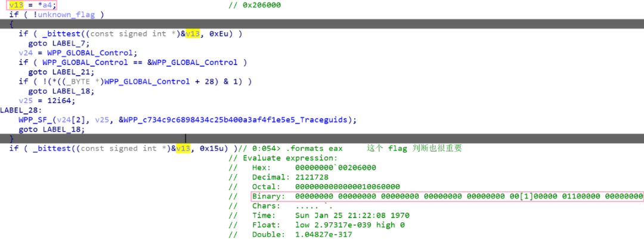Click the WPP_SF_ function call line
Screen dimensions: 644x239
coord(187,119)
